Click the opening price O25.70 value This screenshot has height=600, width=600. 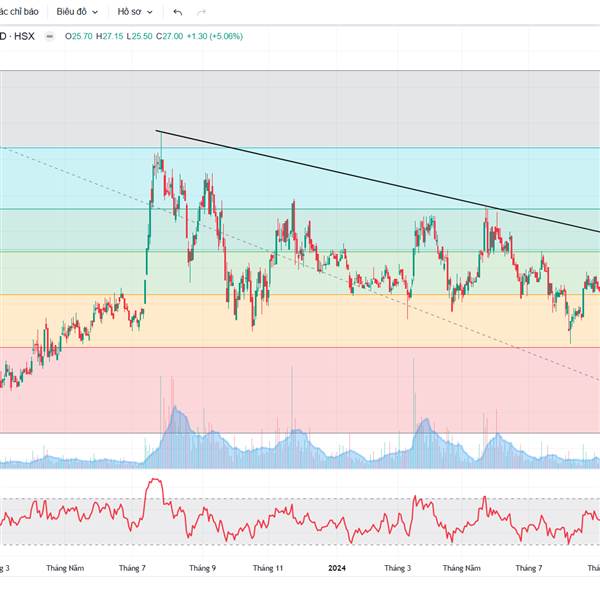pyautogui.click(x=79, y=36)
